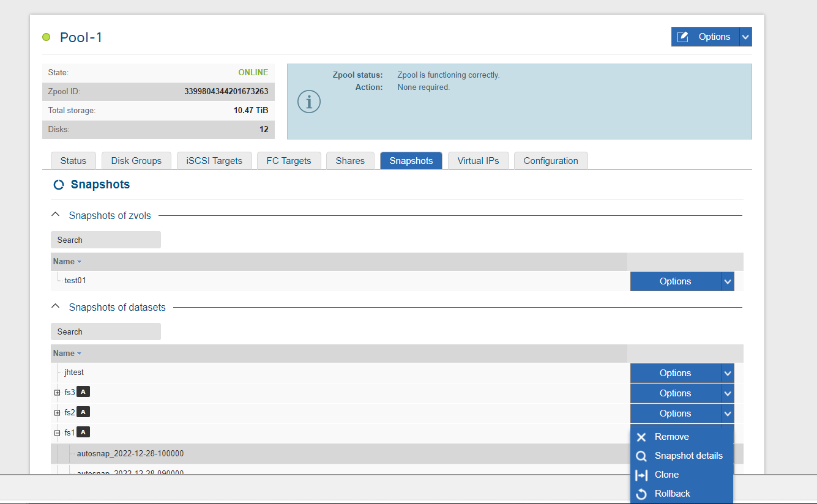Click the A badge next to fs2
This screenshot has width=817, height=504.
(x=84, y=412)
